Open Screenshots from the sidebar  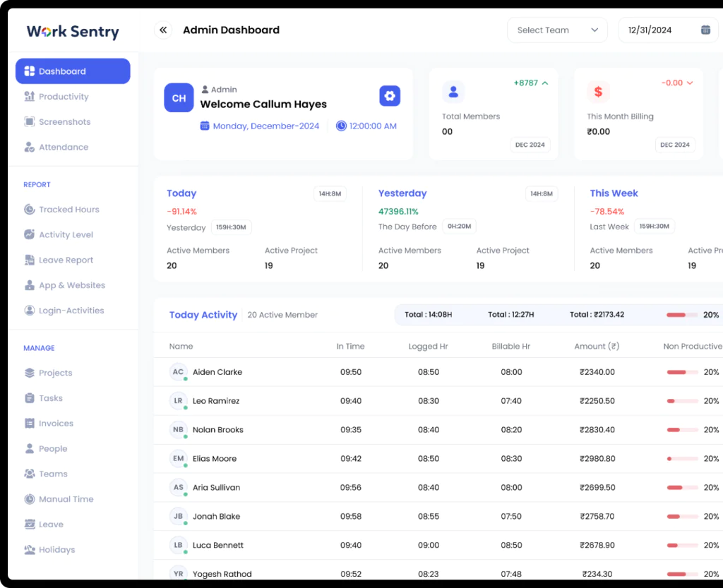[x=64, y=122]
